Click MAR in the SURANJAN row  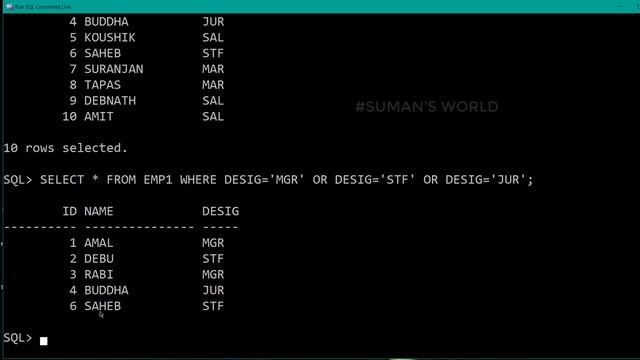click(x=213, y=69)
